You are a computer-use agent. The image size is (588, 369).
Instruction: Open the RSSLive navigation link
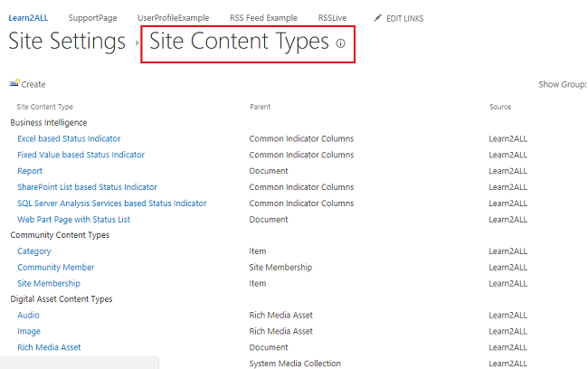(334, 18)
